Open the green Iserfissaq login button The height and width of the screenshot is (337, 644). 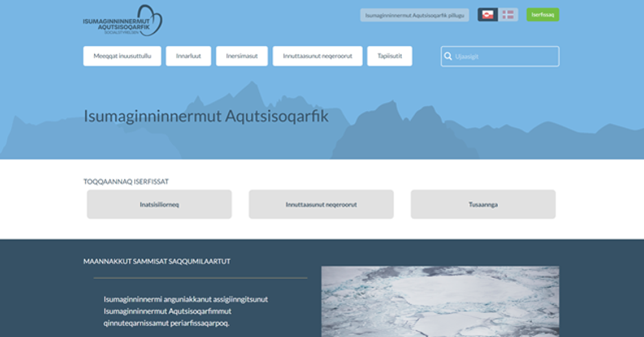[x=542, y=15]
